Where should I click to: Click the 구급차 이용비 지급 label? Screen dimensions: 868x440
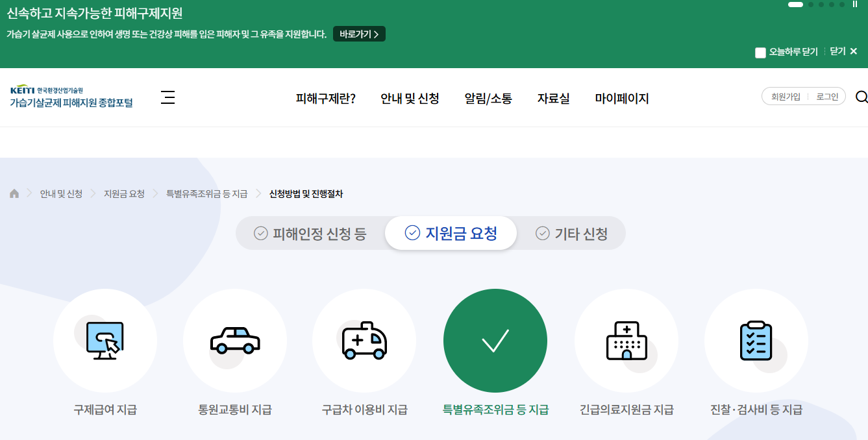pyautogui.click(x=364, y=409)
